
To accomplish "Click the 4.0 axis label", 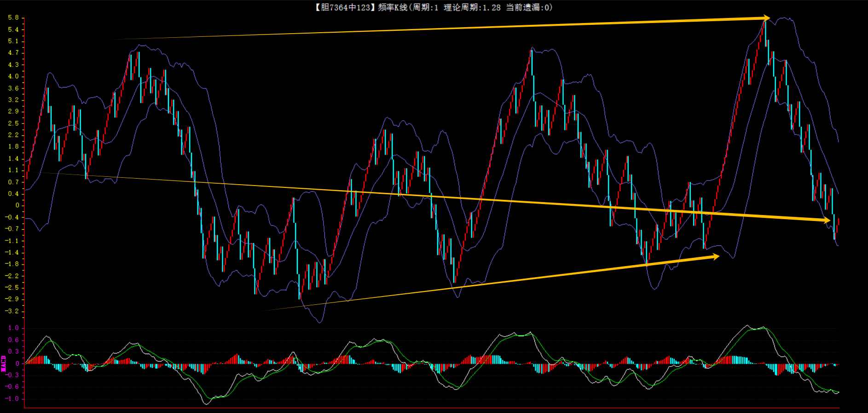I will pos(13,76).
